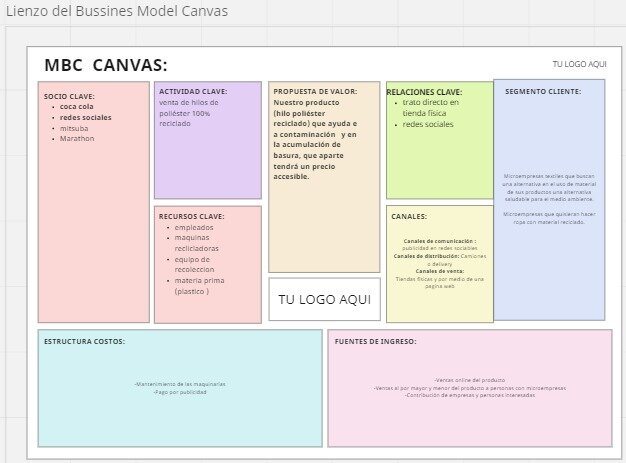Select the 'maquinas recicladoras' bullet

pyautogui.click(x=196, y=243)
